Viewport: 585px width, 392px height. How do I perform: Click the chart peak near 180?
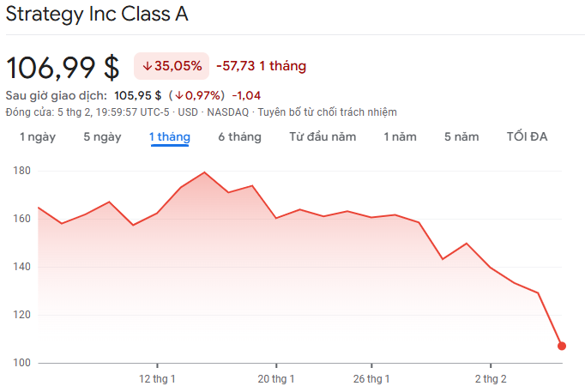tap(204, 172)
